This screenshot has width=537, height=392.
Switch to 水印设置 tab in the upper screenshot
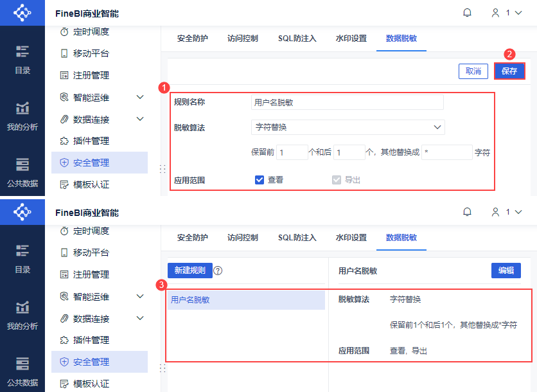[351, 39]
